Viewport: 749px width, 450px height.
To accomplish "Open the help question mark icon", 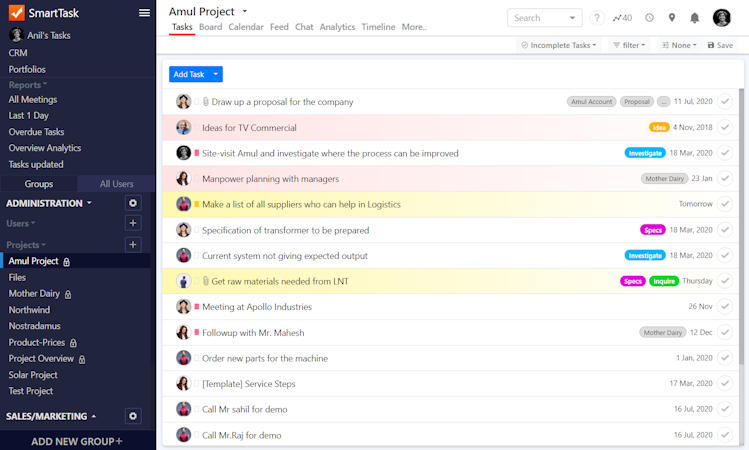I will [x=597, y=18].
